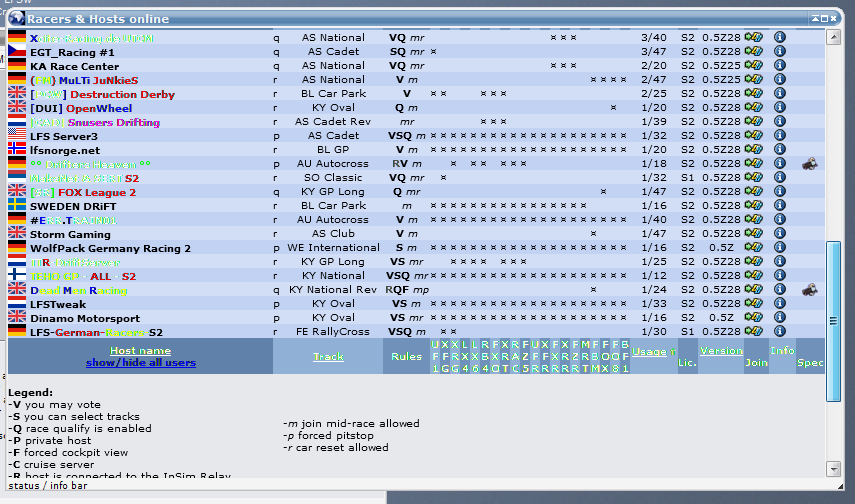
Task: Click the up arrow of host list scrollbar
Action: click(833, 37)
